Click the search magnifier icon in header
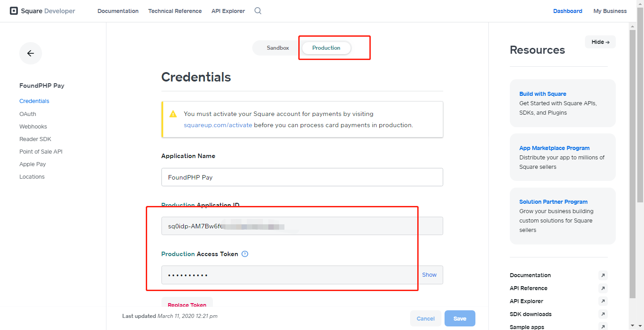 tap(258, 11)
